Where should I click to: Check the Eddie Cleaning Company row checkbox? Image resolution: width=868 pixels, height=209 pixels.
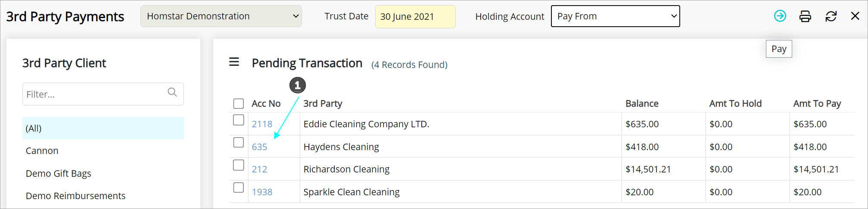point(238,120)
